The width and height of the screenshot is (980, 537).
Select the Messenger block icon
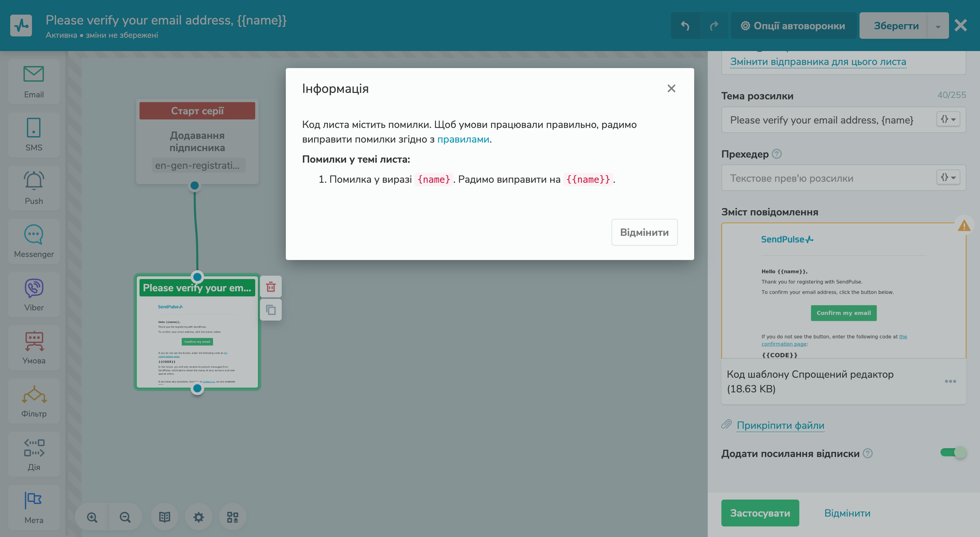pyautogui.click(x=34, y=241)
